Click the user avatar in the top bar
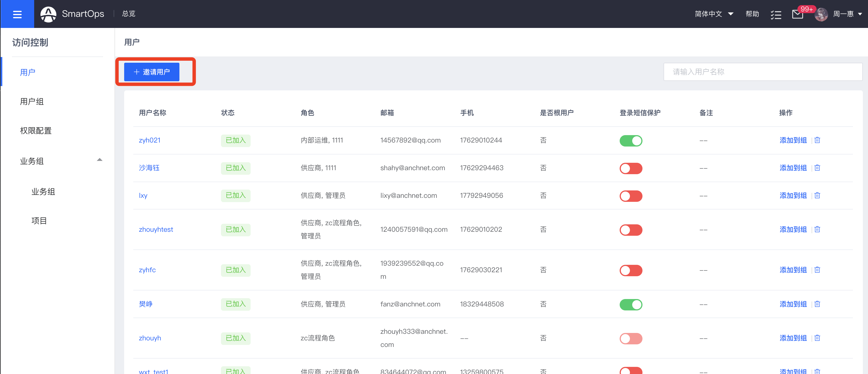Viewport: 868px width, 374px height. (821, 15)
